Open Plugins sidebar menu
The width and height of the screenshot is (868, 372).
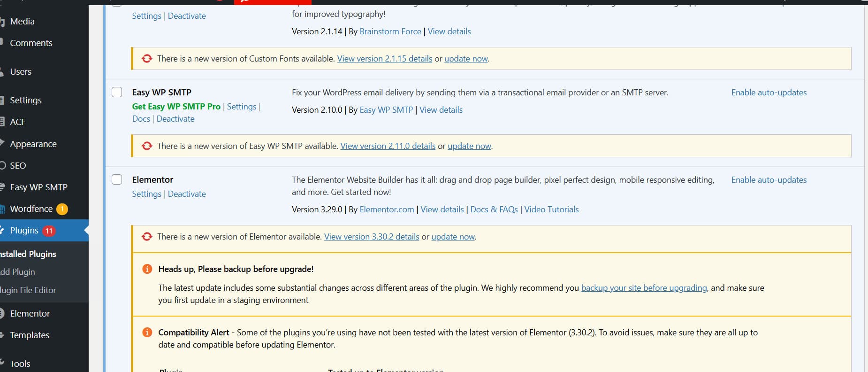point(24,230)
